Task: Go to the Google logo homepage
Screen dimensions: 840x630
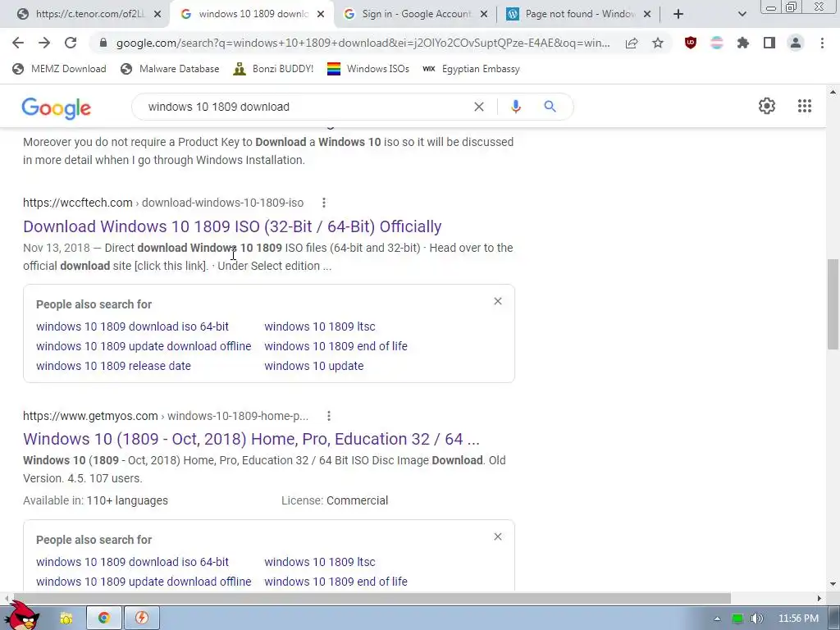Action: [57, 107]
